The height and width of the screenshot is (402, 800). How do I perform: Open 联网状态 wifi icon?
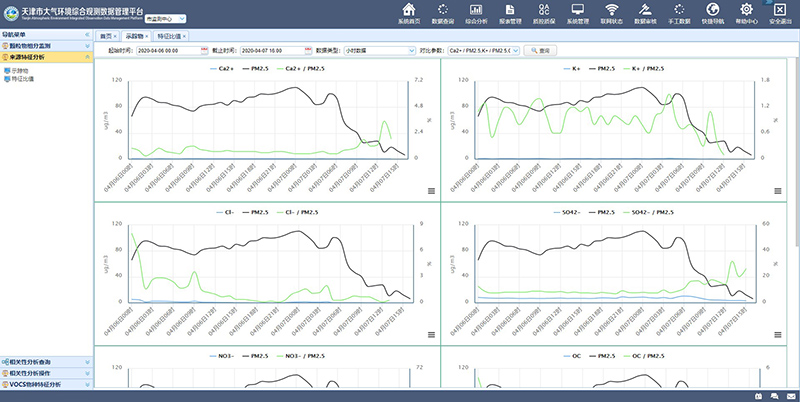[x=611, y=12]
